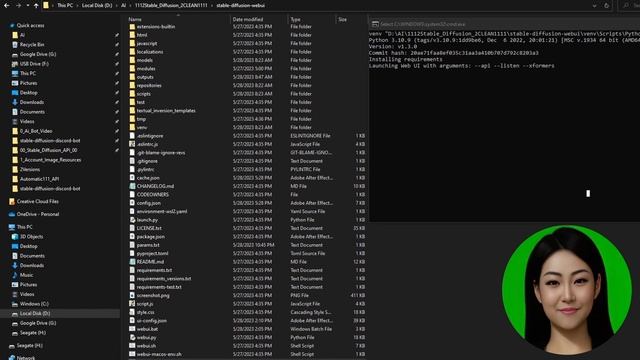Select the localizations folder icon
Viewport: 640px width, 360px height.
click(x=132, y=52)
